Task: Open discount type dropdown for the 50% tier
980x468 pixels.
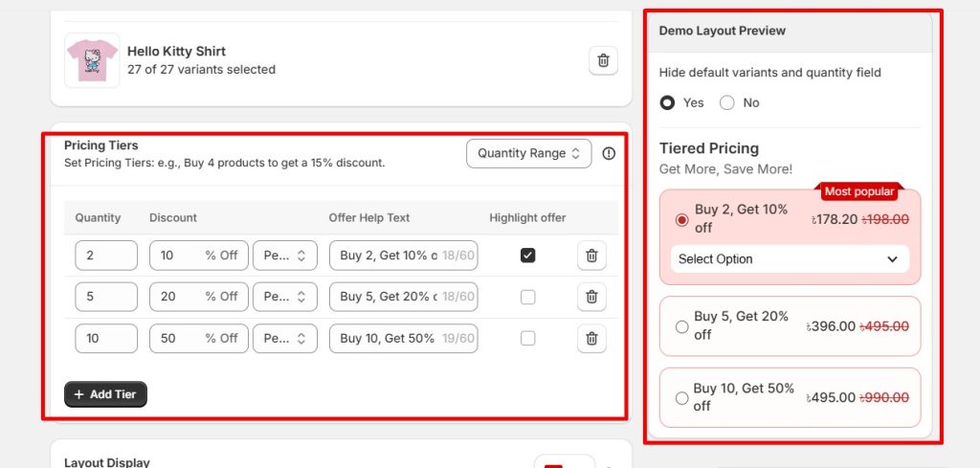Action: pyautogui.click(x=284, y=338)
